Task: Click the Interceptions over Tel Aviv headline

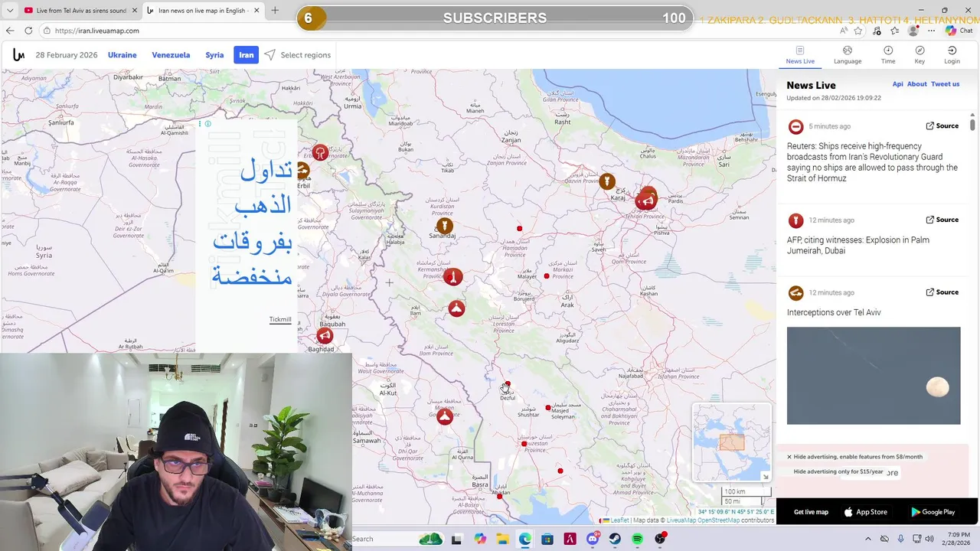Action: point(834,312)
